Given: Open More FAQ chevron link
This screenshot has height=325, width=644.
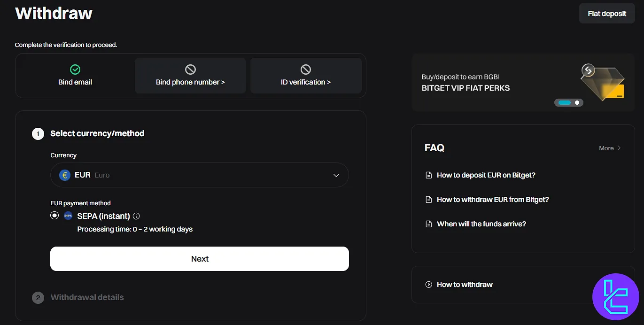Looking at the screenshot, I should point(610,148).
